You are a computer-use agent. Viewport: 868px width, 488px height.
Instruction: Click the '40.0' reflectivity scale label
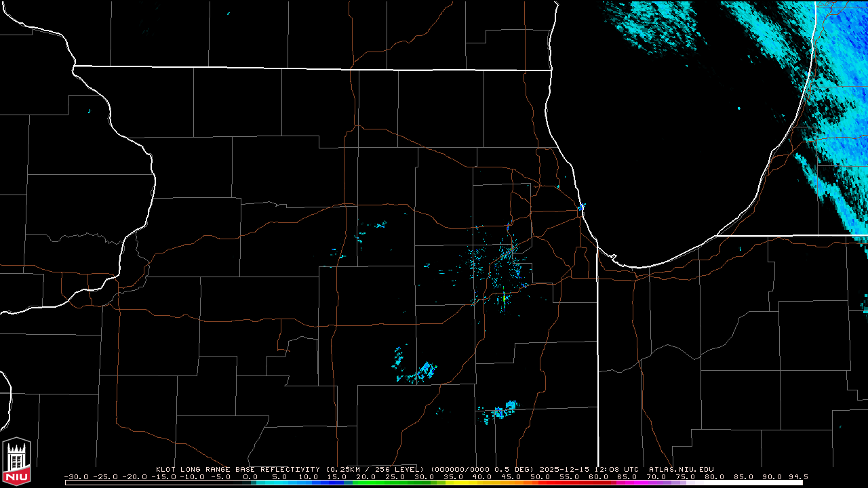click(x=483, y=477)
